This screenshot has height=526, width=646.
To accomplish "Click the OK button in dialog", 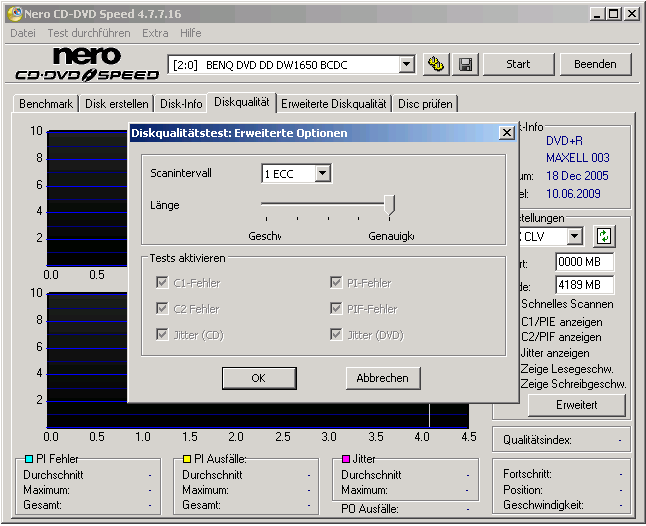I will click(x=258, y=378).
